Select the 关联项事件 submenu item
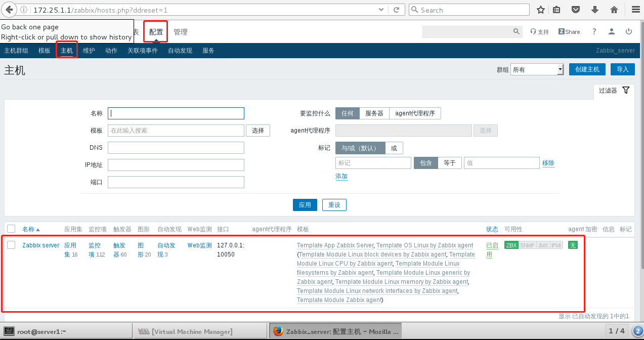This screenshot has height=340, width=644. pyautogui.click(x=143, y=51)
